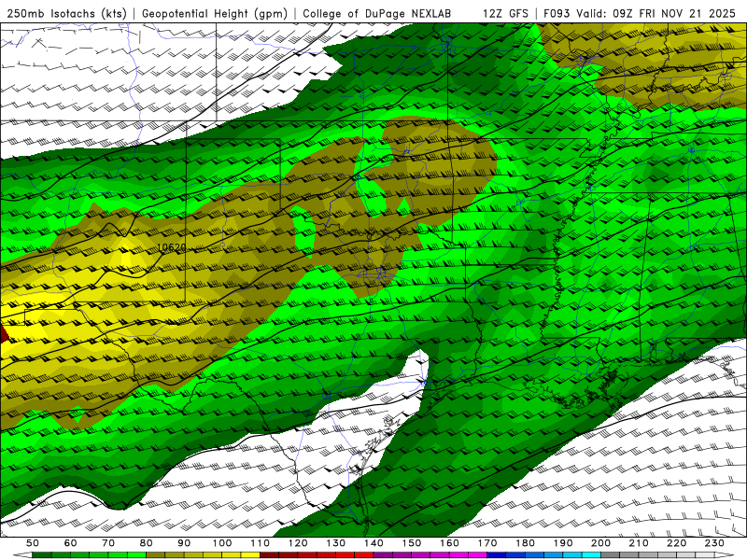Click the 130 label on the color scale
747x560 pixels.
click(336, 543)
